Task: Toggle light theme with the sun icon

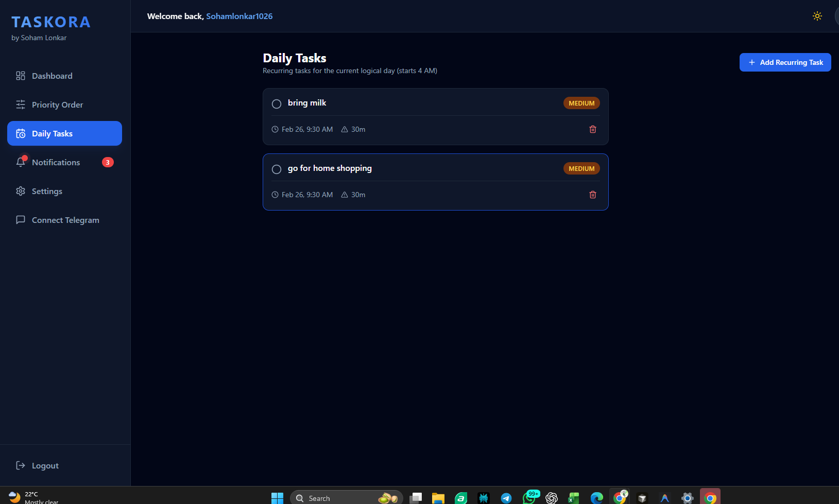Action: tap(817, 16)
